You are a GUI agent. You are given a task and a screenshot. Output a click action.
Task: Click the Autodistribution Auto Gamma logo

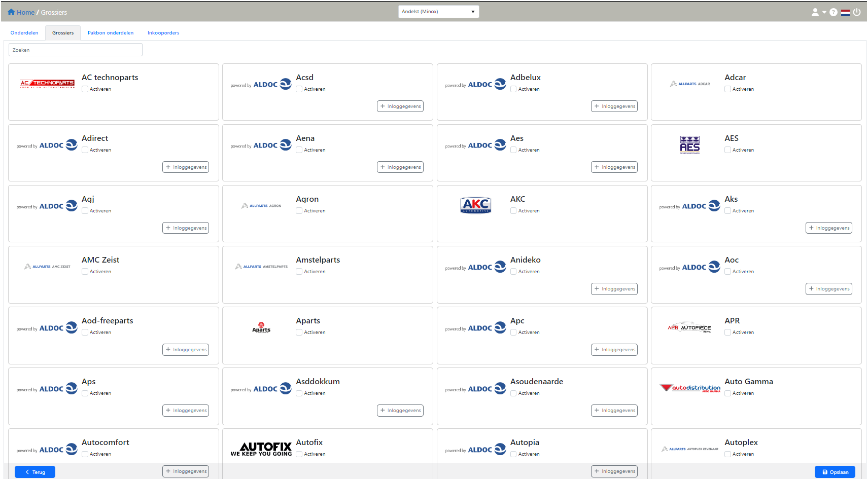tap(690, 388)
